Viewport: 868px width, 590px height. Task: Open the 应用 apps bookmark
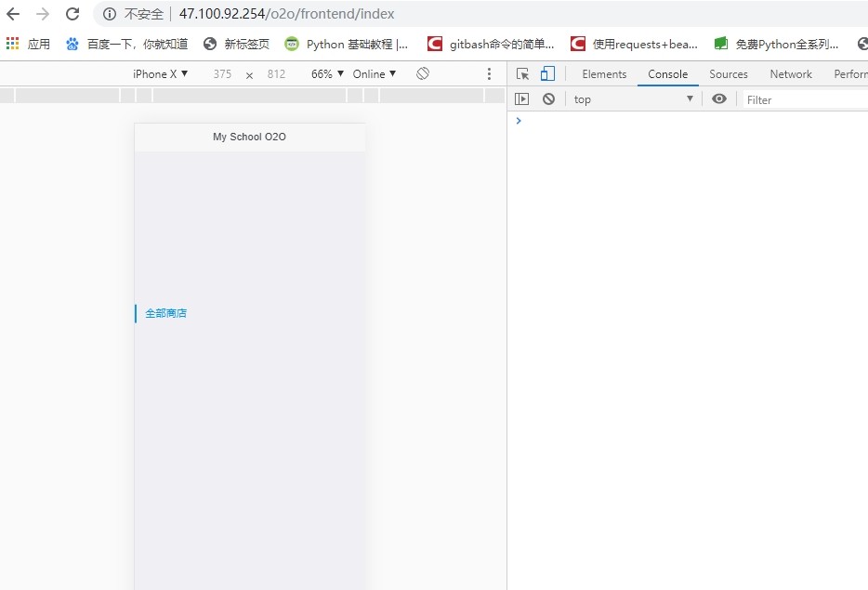point(28,44)
